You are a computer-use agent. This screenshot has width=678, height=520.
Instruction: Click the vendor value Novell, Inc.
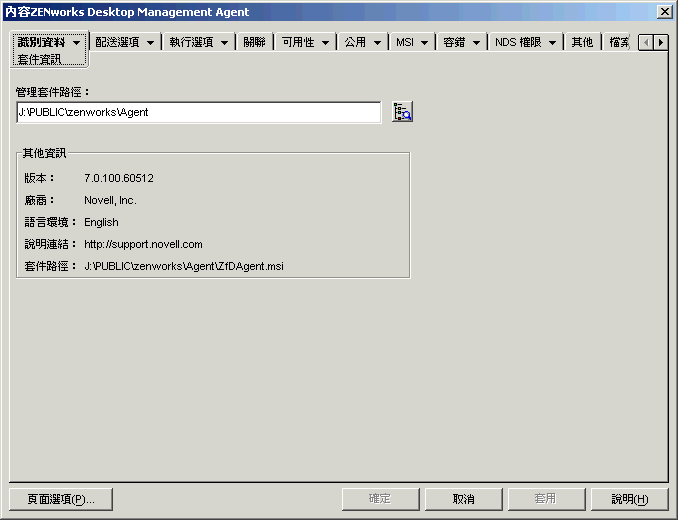(110, 200)
